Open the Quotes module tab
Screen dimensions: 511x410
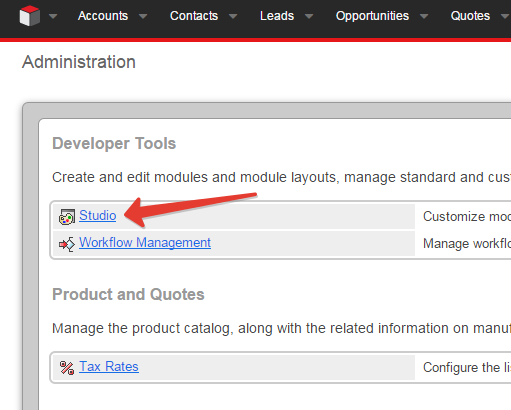tap(470, 16)
